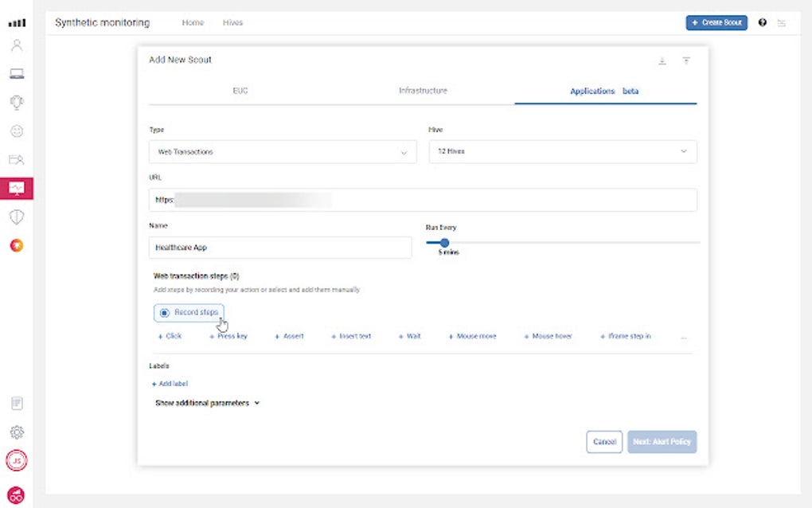
Task: Open the help question mark icon in top bar
Action: [x=762, y=22]
